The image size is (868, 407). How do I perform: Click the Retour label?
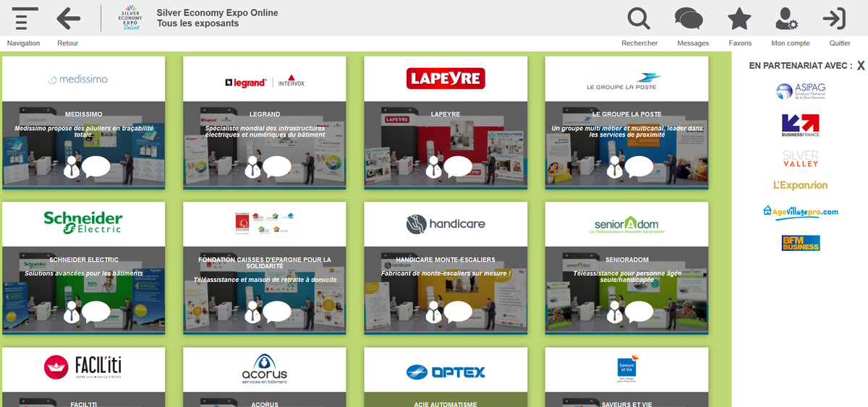coord(67,43)
